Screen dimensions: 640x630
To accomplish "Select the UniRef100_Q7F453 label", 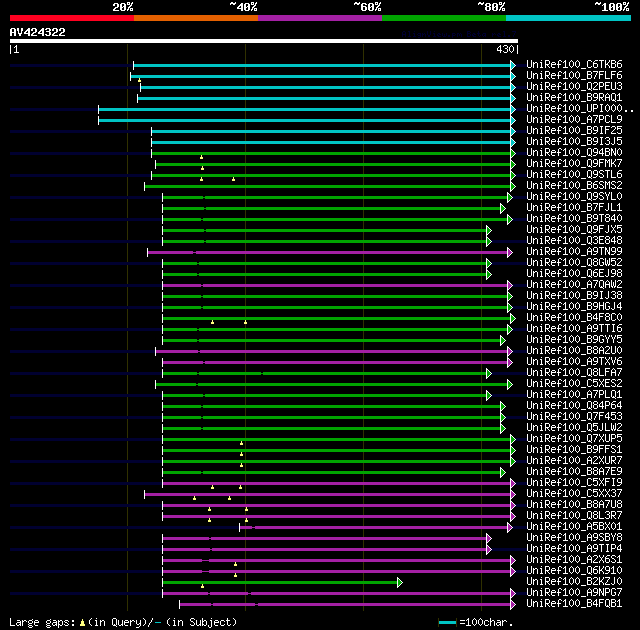I will click(574, 417).
